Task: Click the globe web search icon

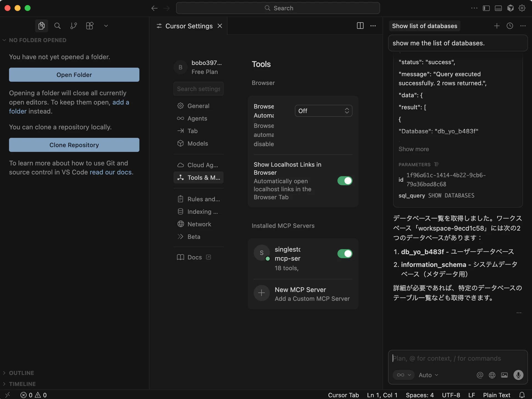Action: pos(492,375)
